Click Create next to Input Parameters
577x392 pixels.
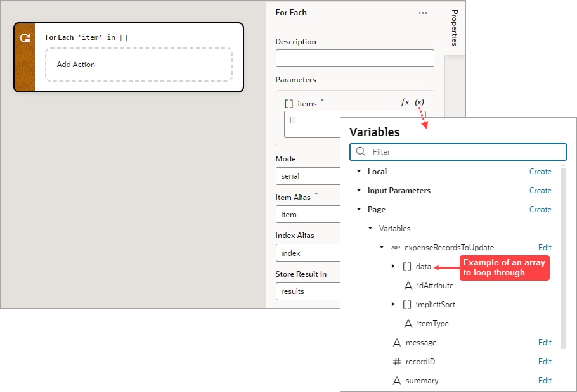[540, 190]
